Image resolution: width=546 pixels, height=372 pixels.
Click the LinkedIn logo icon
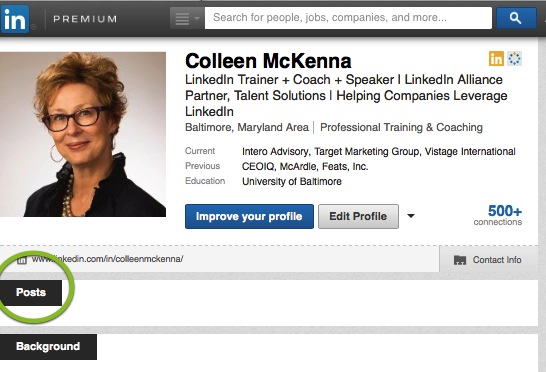point(15,19)
